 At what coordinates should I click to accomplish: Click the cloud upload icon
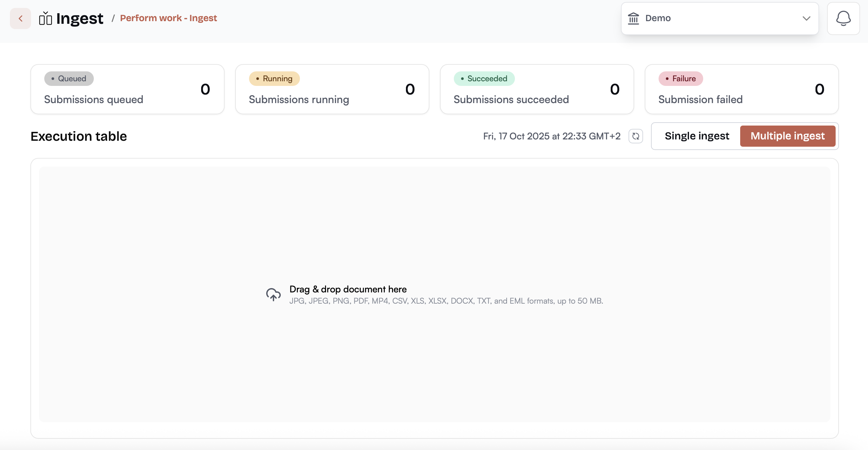point(273,294)
